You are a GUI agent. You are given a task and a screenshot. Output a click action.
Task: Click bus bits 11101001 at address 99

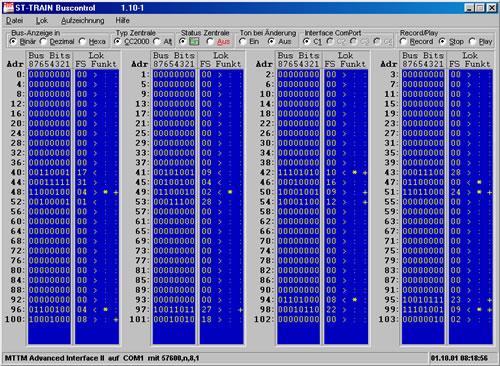click(x=423, y=310)
